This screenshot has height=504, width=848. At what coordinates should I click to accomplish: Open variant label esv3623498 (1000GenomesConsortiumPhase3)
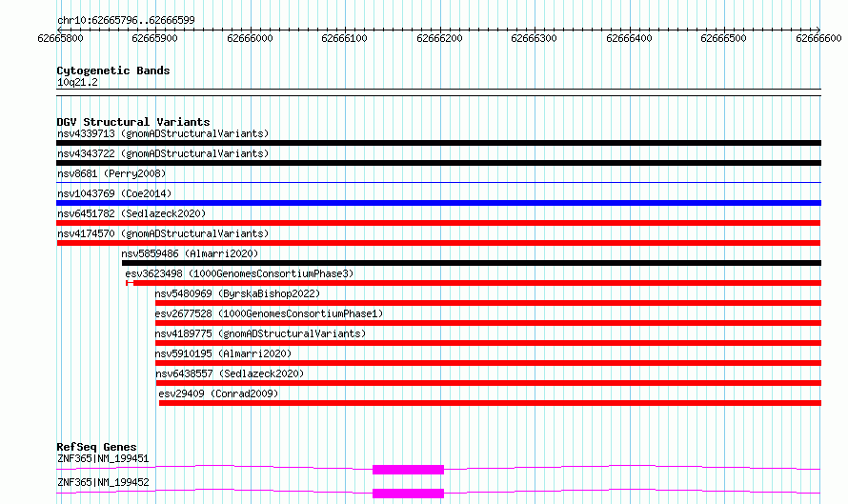tap(239, 273)
